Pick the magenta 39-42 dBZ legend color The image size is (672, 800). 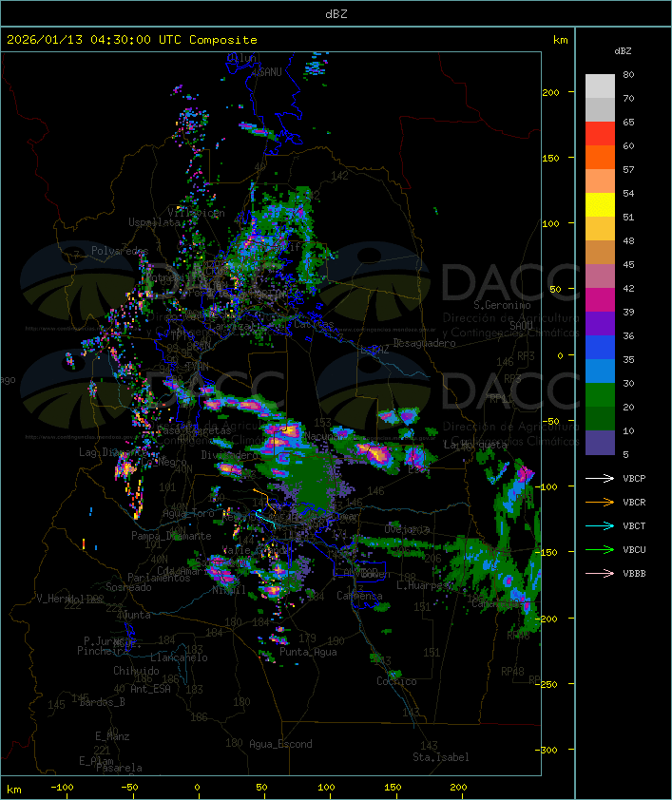click(600, 300)
